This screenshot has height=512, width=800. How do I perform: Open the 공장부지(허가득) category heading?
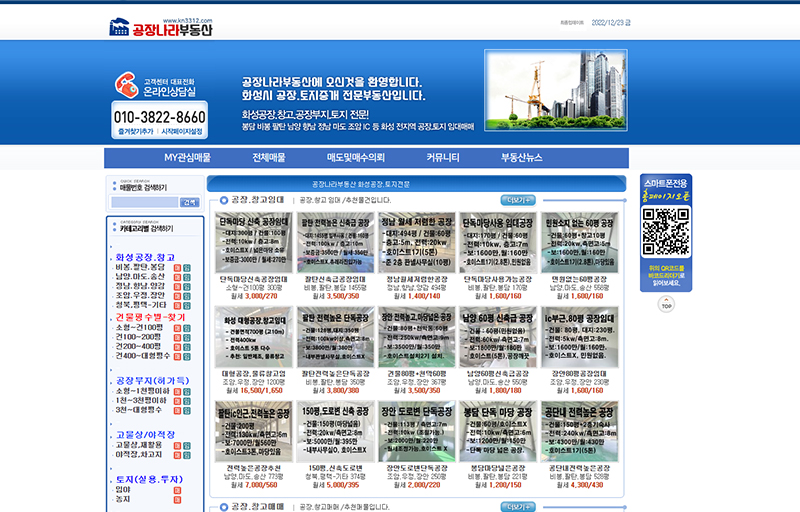(153, 381)
